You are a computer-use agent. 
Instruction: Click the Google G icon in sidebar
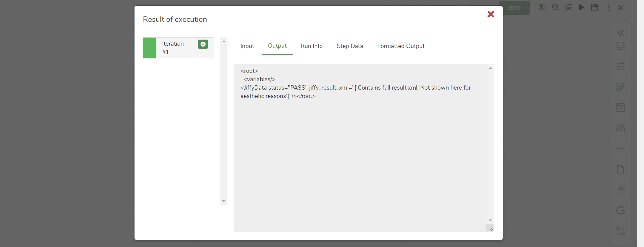(x=621, y=210)
